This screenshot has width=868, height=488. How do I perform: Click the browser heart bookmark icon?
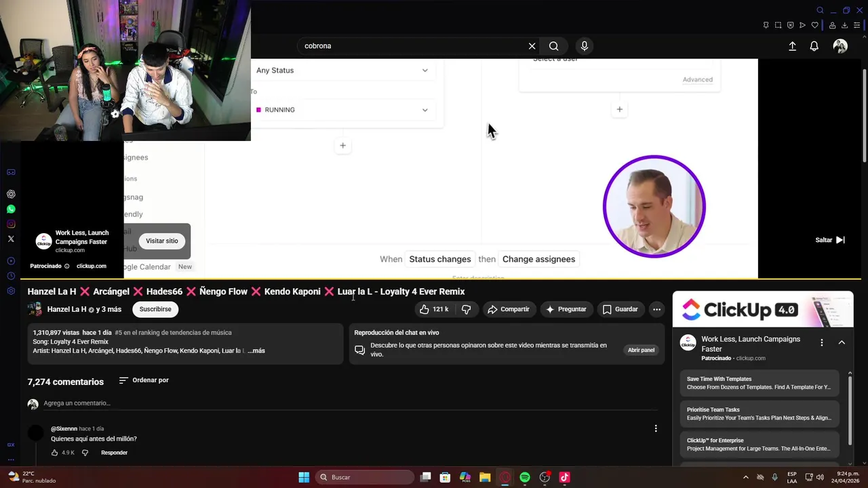815,26
